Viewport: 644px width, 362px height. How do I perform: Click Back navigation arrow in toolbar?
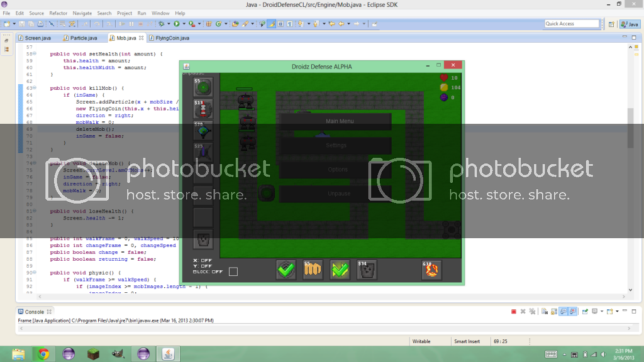[341, 24]
